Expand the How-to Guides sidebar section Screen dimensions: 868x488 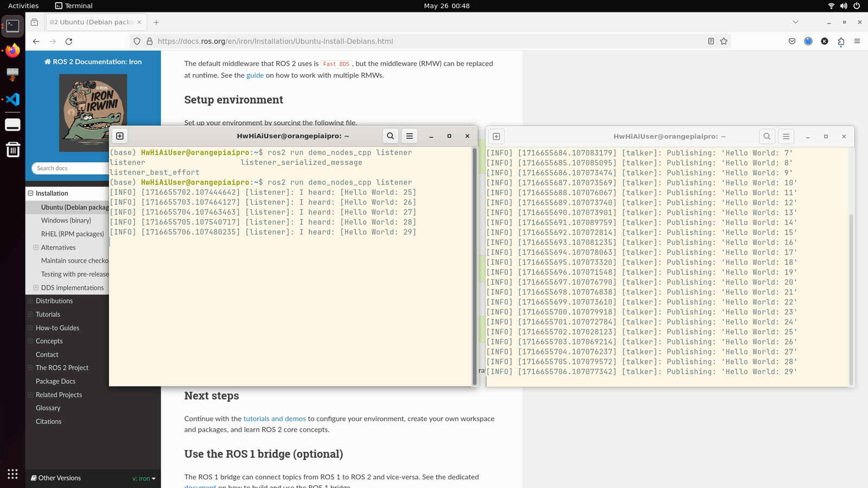click(x=30, y=328)
